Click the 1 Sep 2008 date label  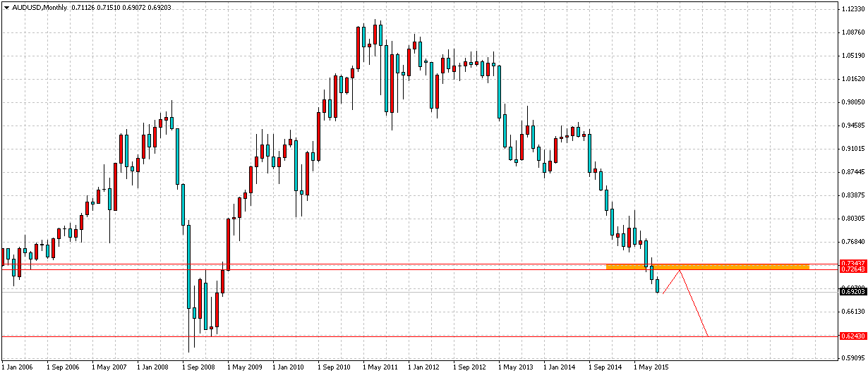tap(198, 367)
